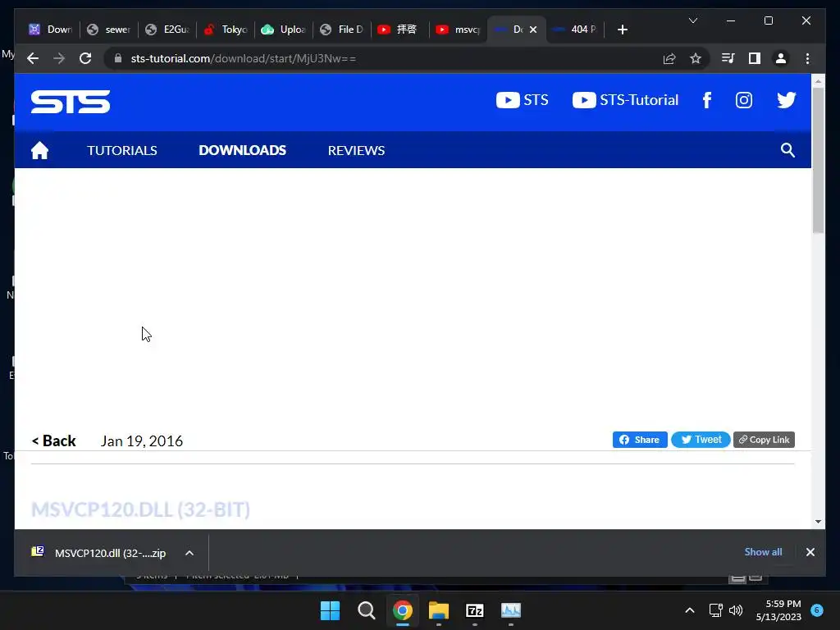
Task: Click the < Back link
Action: (53, 441)
